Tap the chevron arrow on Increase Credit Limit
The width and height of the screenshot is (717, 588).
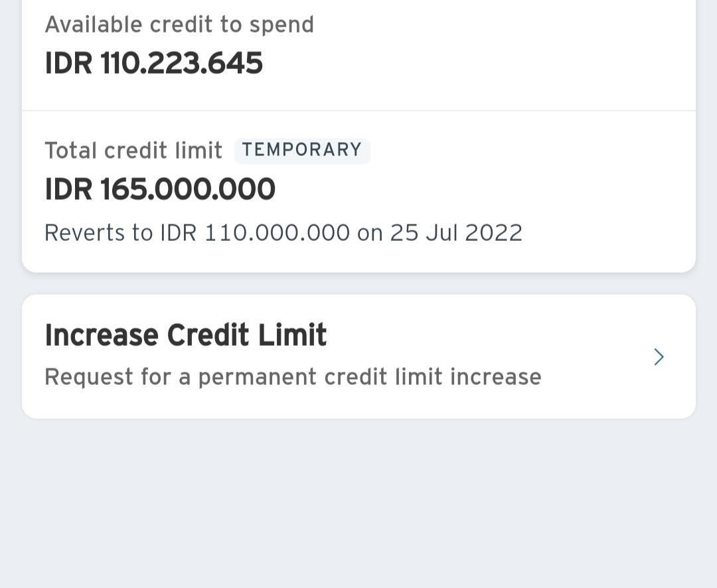pos(659,357)
